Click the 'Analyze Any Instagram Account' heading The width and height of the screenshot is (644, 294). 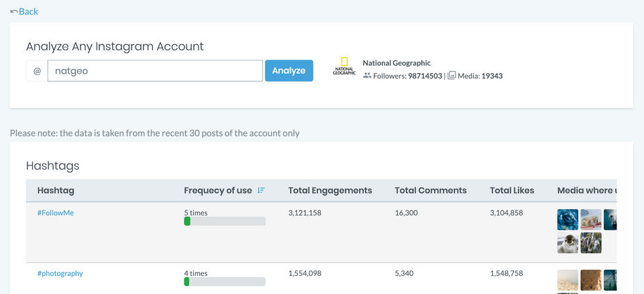point(115,46)
